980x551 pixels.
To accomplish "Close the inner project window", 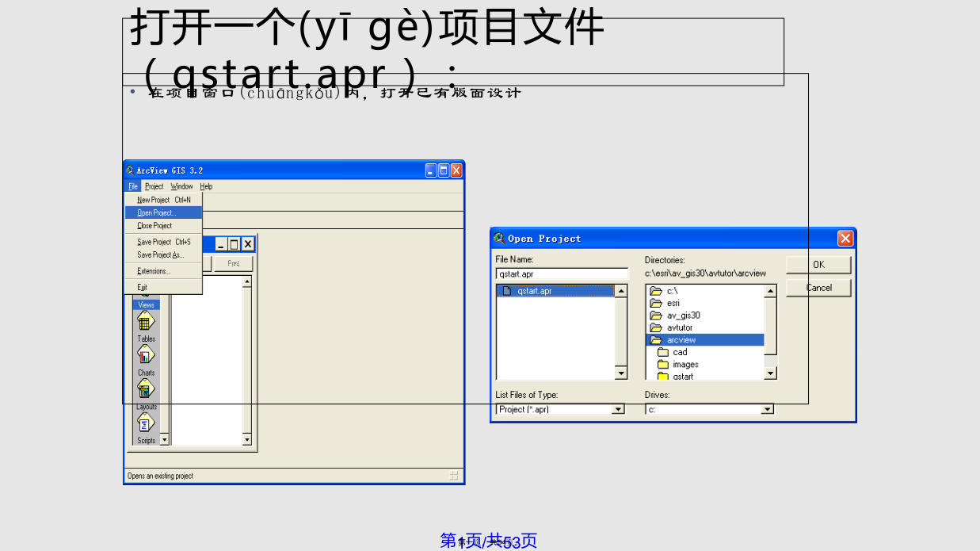I will point(248,244).
